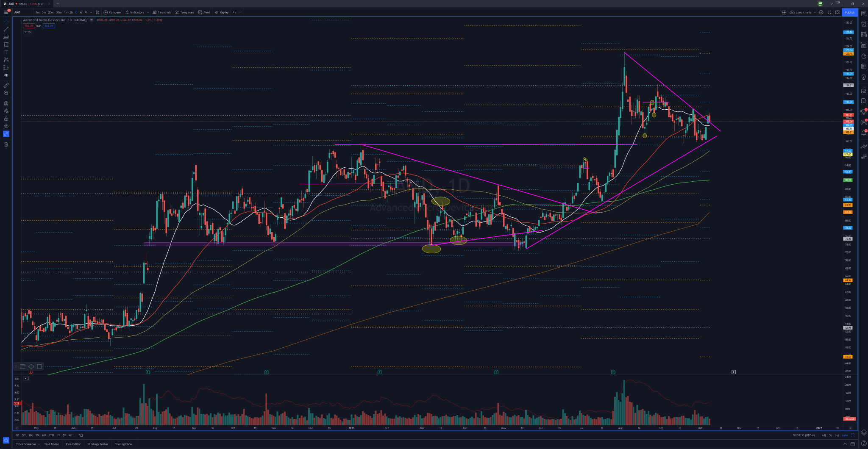868x449 pixels.
Task: Click the Publish button
Action: [850, 12]
